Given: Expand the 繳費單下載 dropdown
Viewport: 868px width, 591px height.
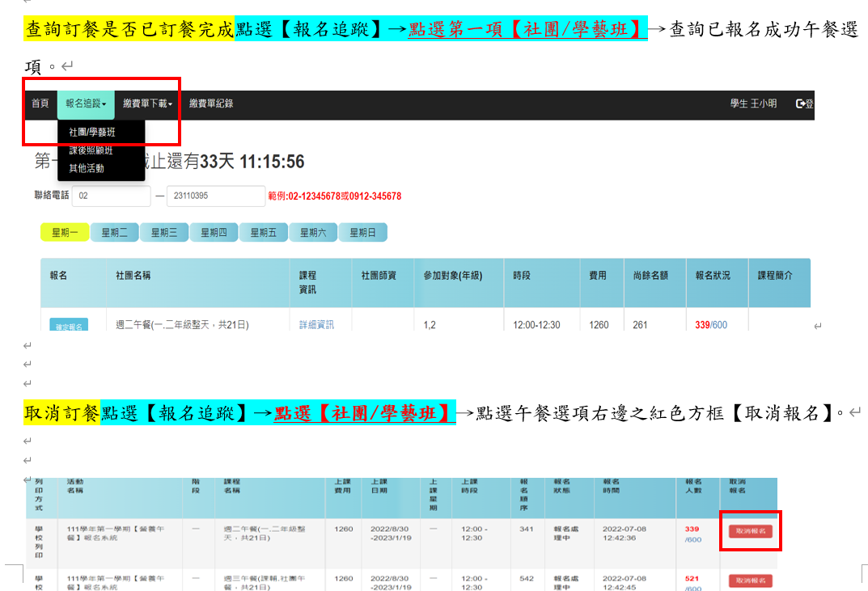Looking at the screenshot, I should (x=148, y=103).
